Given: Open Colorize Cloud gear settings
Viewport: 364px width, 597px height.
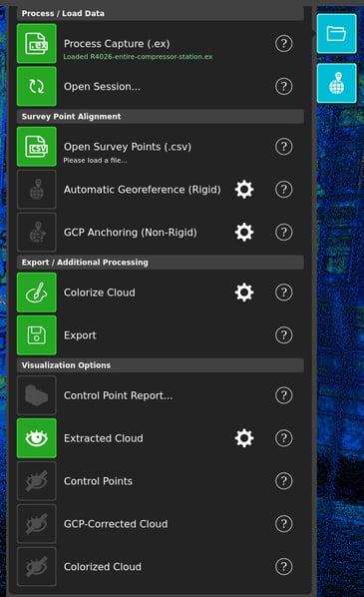Looking at the screenshot, I should pyautogui.click(x=244, y=293).
